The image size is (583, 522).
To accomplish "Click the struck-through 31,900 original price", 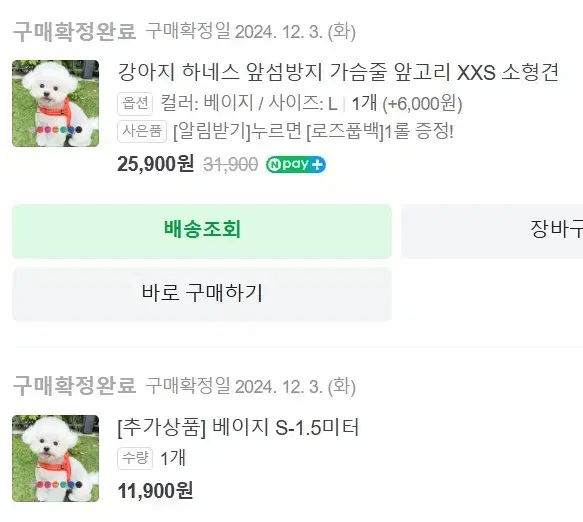I will tap(231, 164).
